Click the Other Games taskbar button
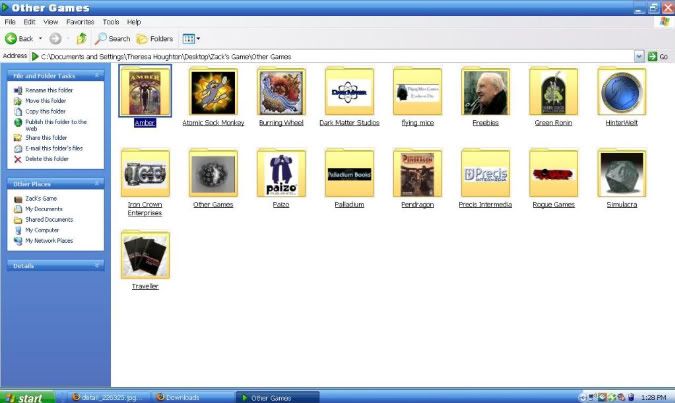Screen dimensions: 675x403 tap(278, 397)
